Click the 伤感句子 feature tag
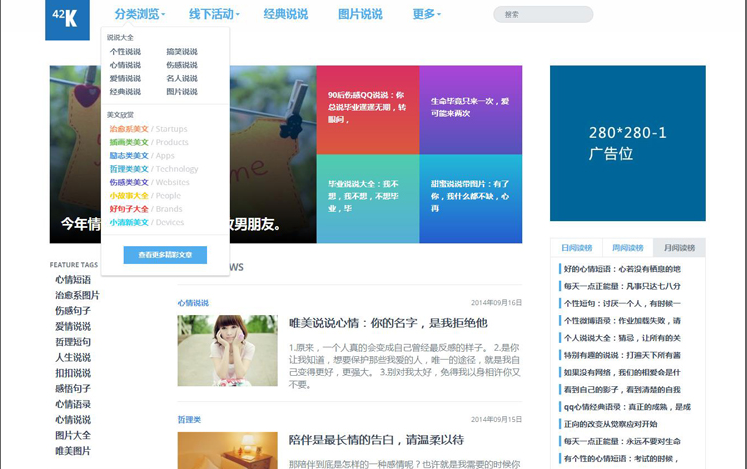The height and width of the screenshot is (469, 747). point(73,311)
